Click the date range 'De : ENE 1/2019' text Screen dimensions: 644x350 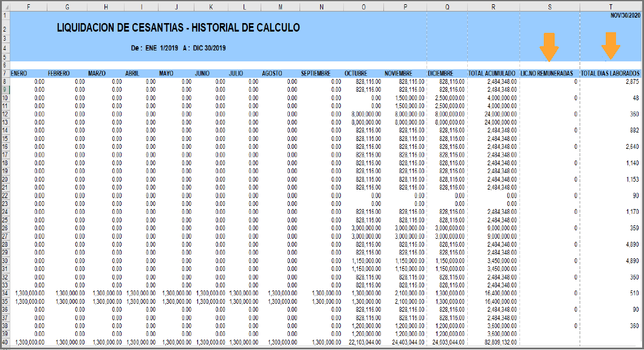154,48
